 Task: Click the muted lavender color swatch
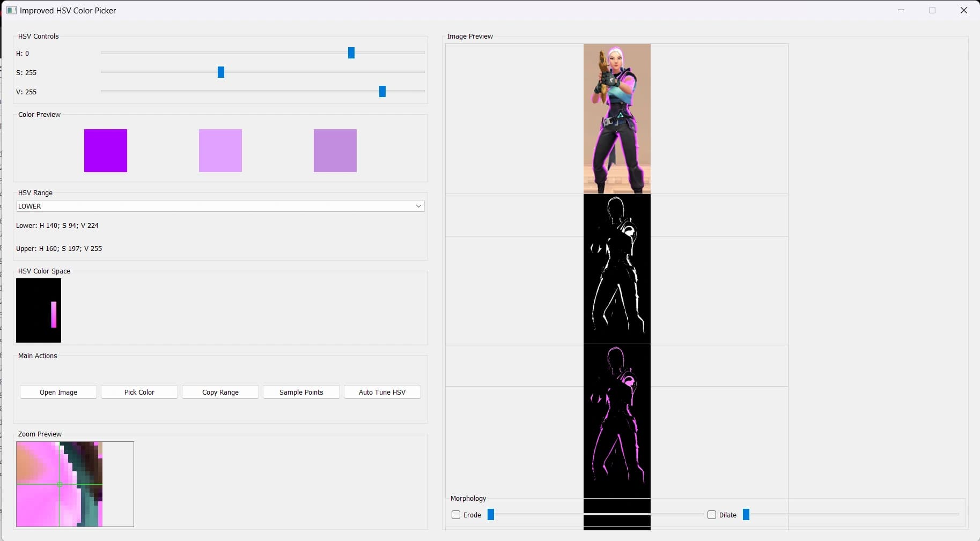(x=335, y=151)
